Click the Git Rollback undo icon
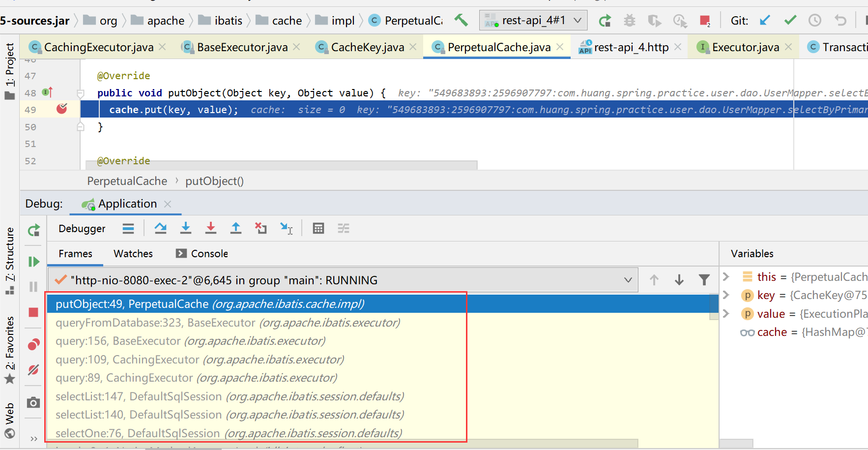868x450 pixels. pos(840,20)
